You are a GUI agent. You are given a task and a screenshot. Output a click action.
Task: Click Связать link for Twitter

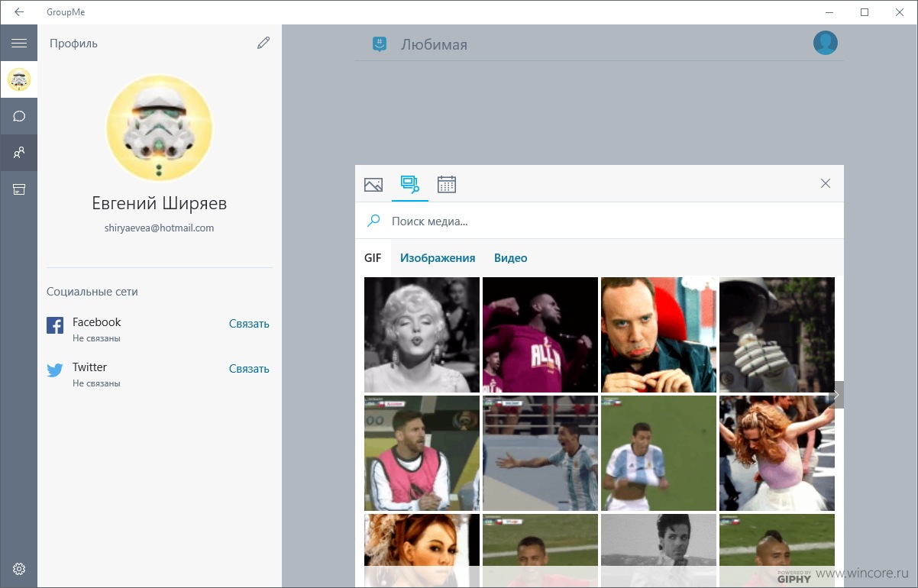pyautogui.click(x=249, y=369)
